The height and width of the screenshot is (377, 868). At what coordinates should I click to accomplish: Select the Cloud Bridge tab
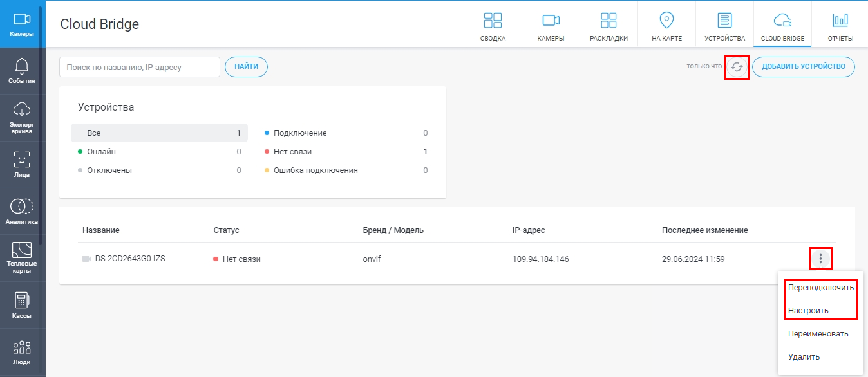[782, 26]
